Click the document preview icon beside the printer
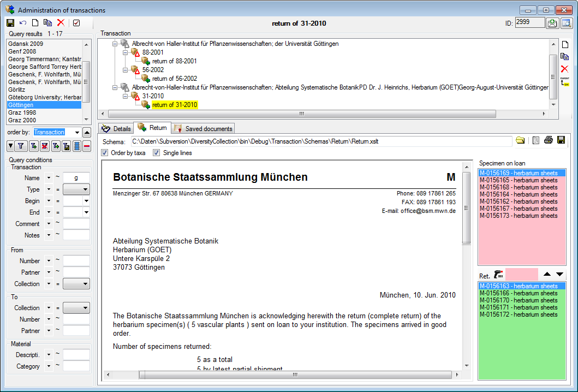 pyautogui.click(x=536, y=140)
